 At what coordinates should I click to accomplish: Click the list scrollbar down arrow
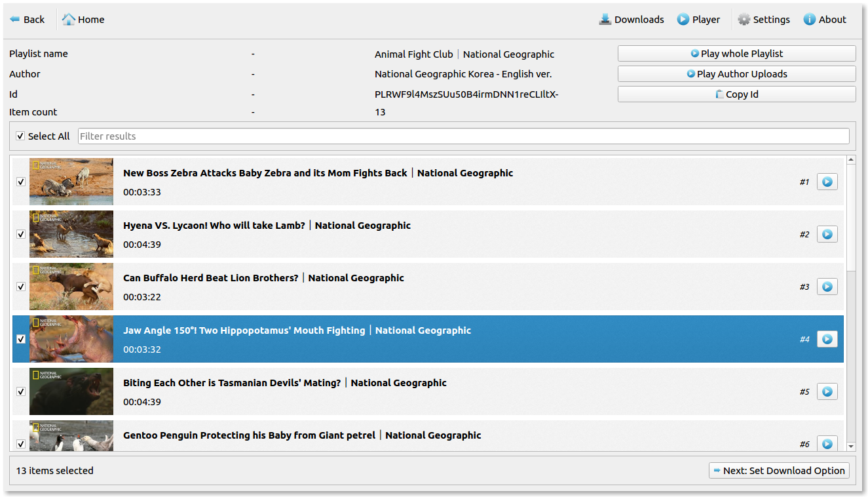[851, 447]
